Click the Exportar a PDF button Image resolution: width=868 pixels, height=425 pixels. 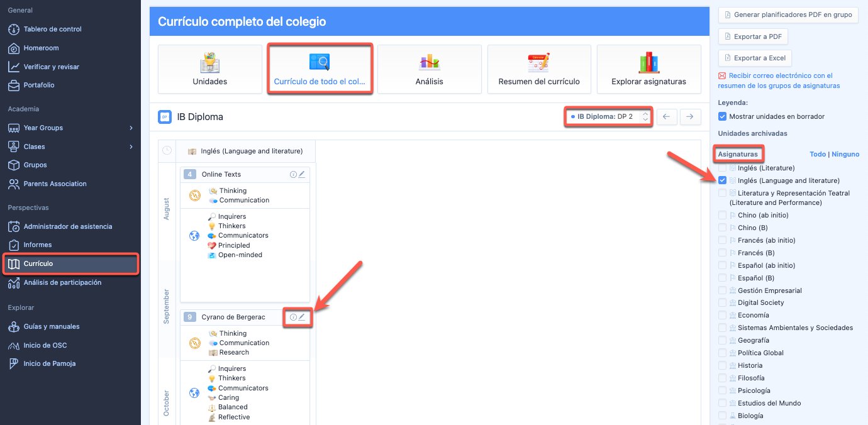[753, 36]
